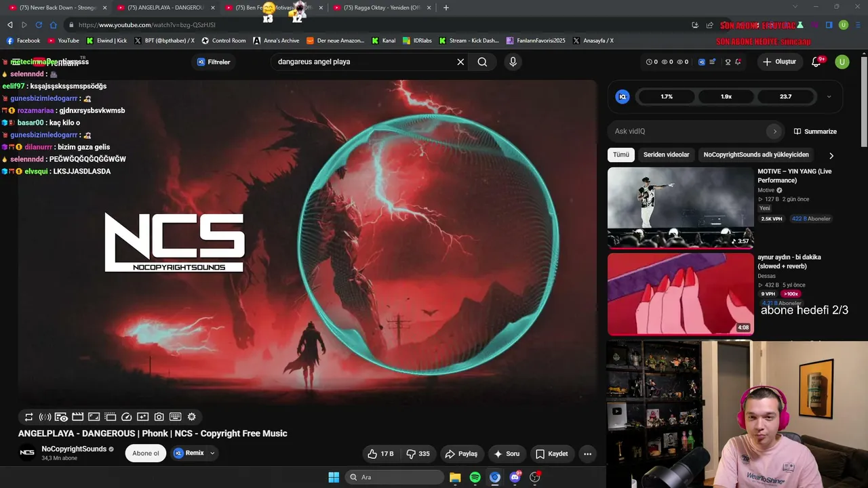This screenshot has width=868, height=488.
Task: Open the playback speed gauge icon
Action: (126, 417)
